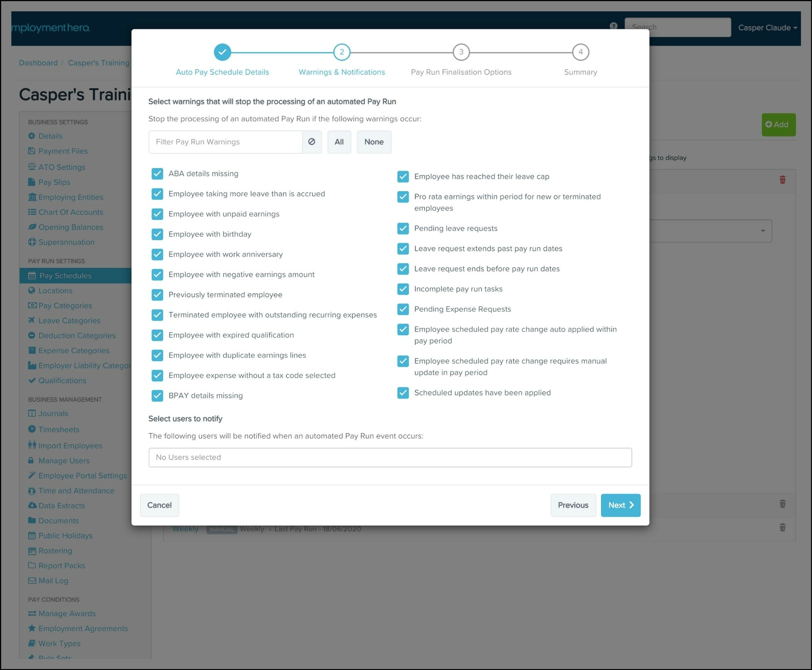Open the No Users selected dropdown
This screenshot has width=812, height=670.
click(390, 457)
